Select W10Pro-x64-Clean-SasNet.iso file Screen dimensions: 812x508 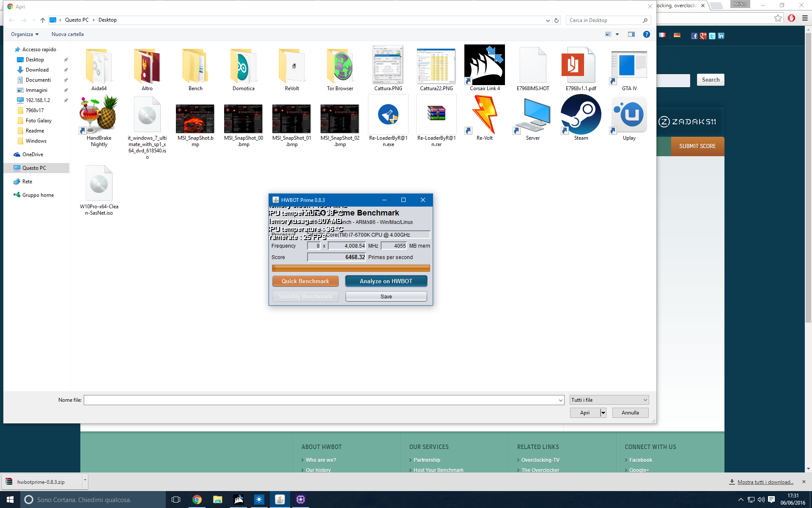(x=99, y=190)
